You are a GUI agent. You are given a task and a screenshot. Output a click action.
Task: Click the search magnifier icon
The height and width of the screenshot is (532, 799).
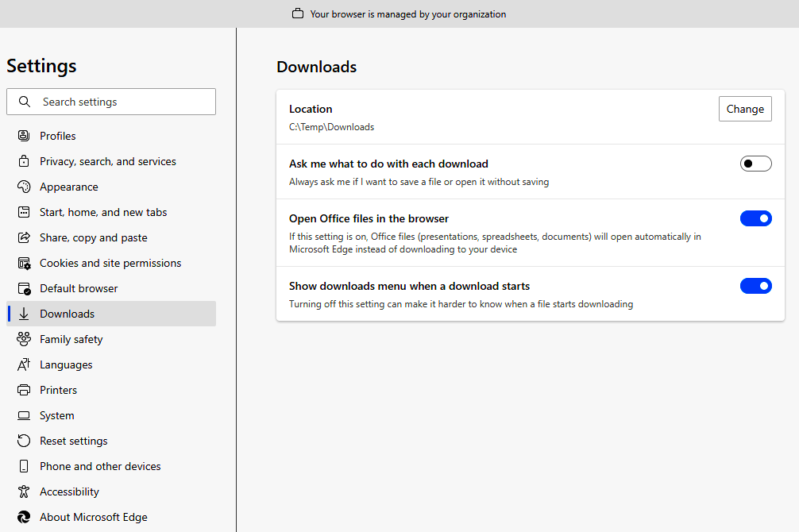[x=24, y=102]
